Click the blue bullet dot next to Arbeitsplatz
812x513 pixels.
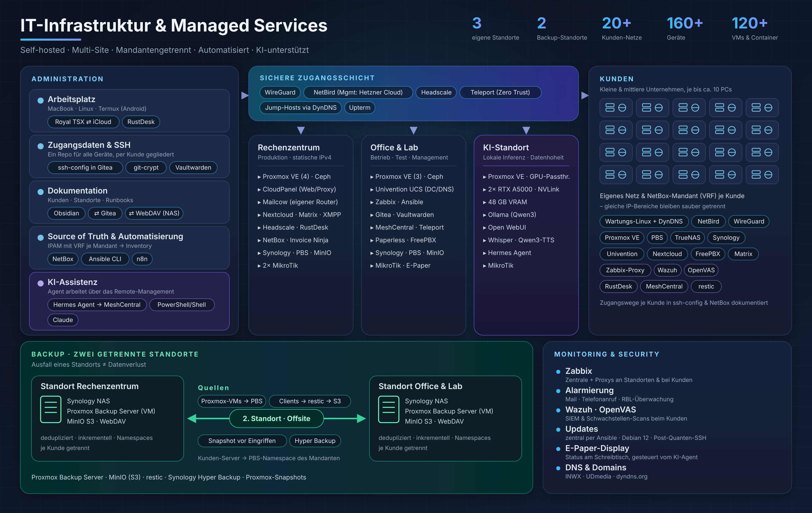pos(40,100)
